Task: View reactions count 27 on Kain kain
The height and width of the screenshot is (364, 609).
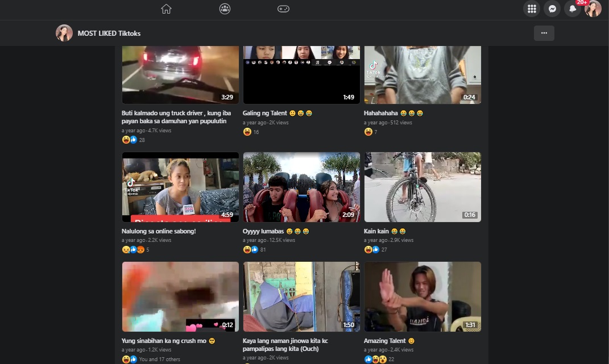Action: (375, 249)
